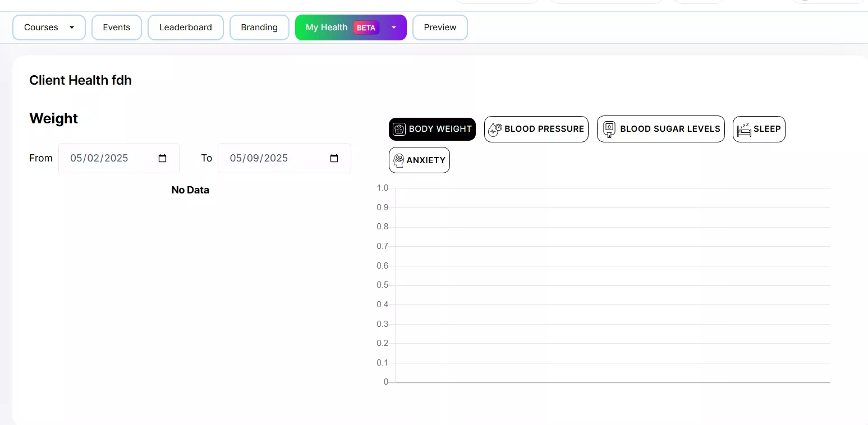The height and width of the screenshot is (425, 868).
Task: Click the 0.5 chart axis label
Action: pos(383,285)
